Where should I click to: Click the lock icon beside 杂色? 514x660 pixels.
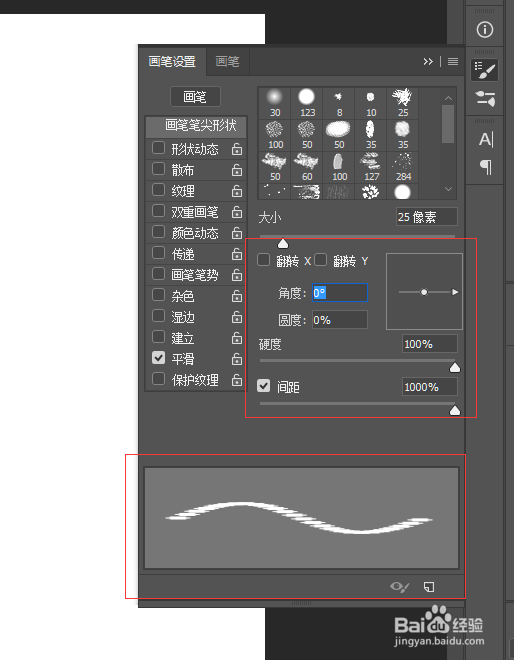coord(237,296)
